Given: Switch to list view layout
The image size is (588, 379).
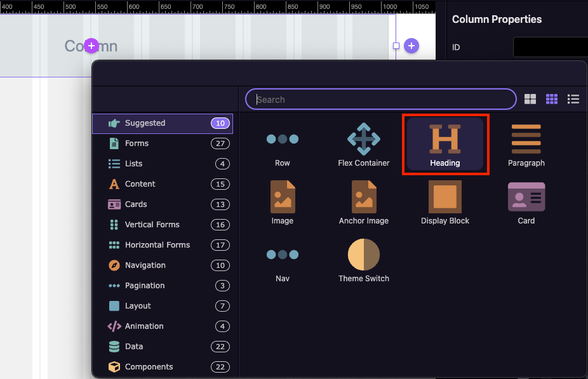Looking at the screenshot, I should (x=573, y=99).
